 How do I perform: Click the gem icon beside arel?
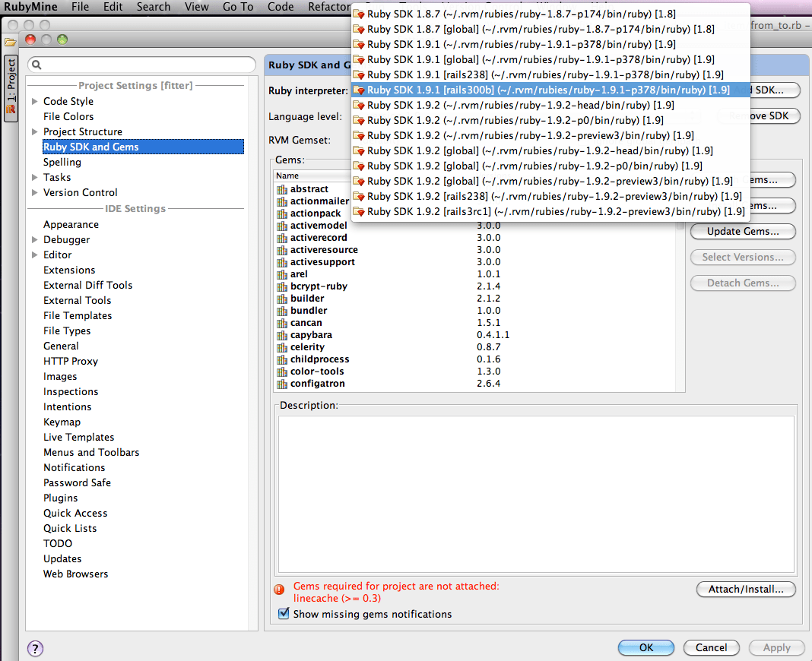(x=282, y=274)
